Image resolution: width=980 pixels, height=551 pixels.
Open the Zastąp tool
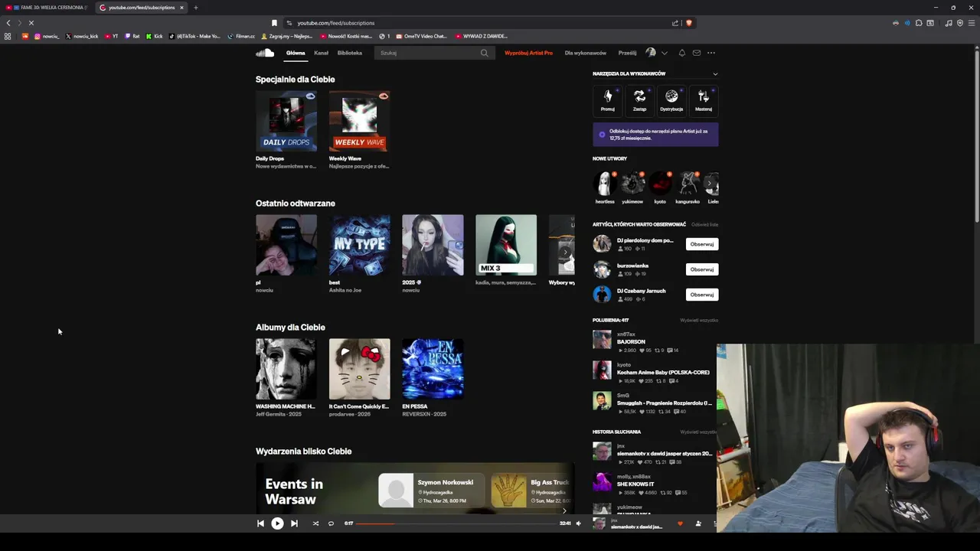coord(639,100)
